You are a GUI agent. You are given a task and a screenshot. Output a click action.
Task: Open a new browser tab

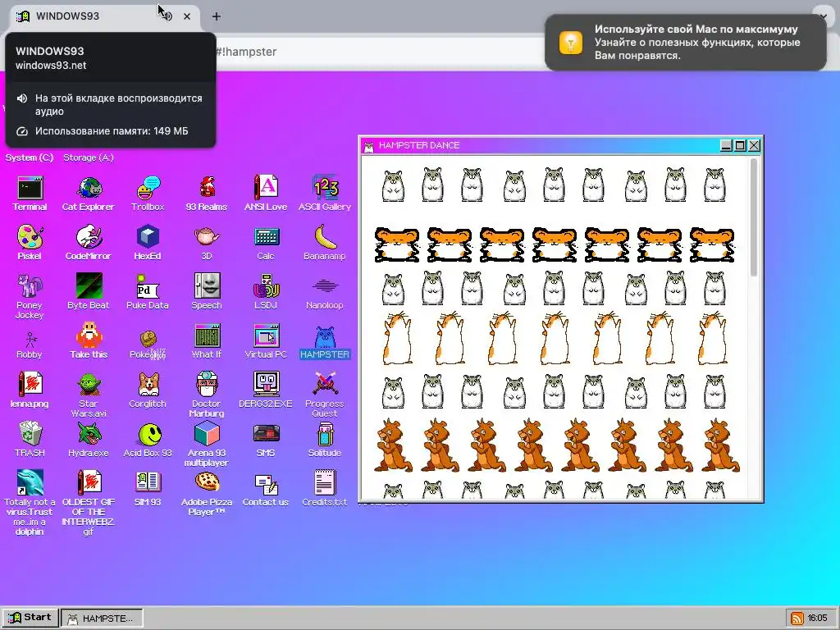[217, 16]
